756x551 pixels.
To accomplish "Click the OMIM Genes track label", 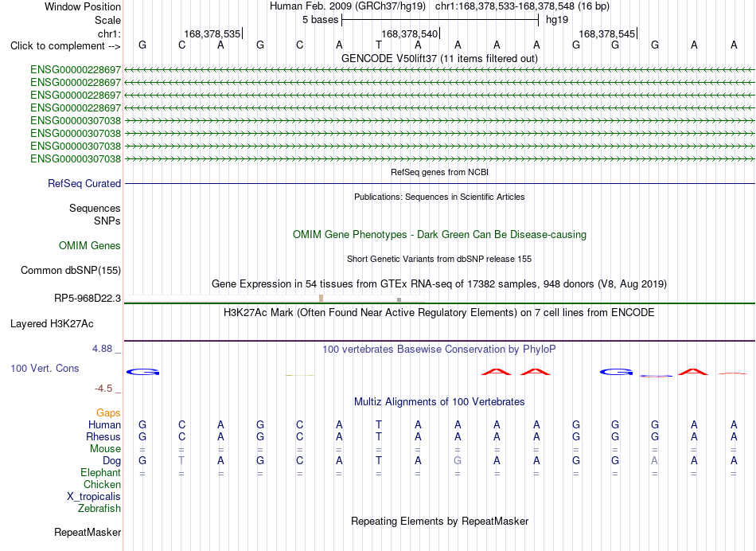I will coord(90,245).
